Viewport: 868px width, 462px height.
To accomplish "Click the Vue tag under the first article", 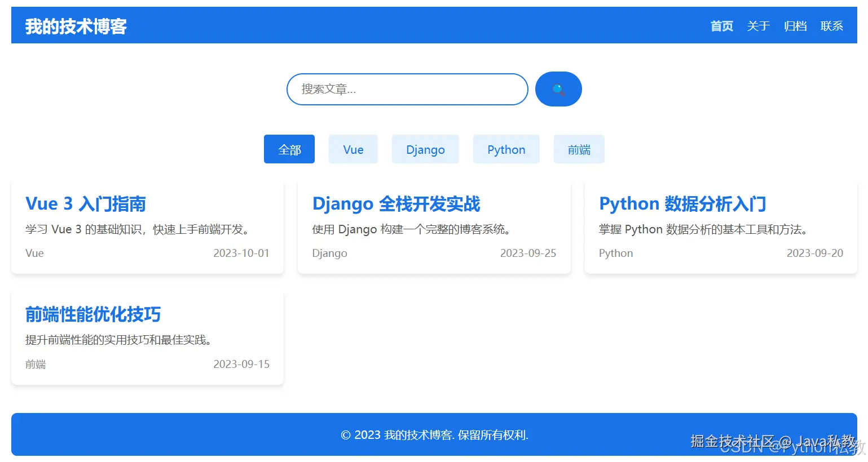I will [34, 253].
